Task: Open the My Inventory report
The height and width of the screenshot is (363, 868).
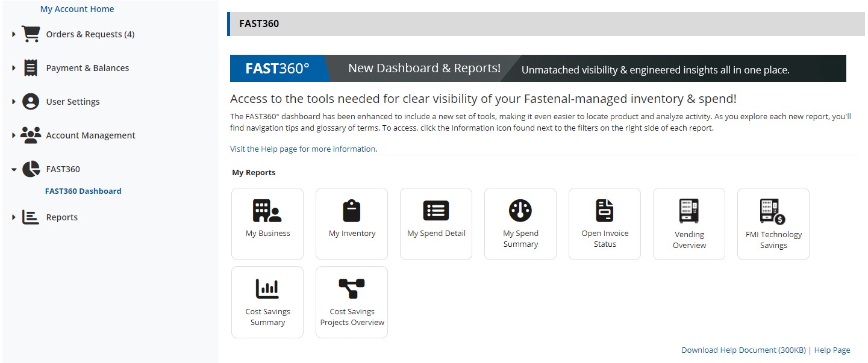Action: pyautogui.click(x=351, y=223)
